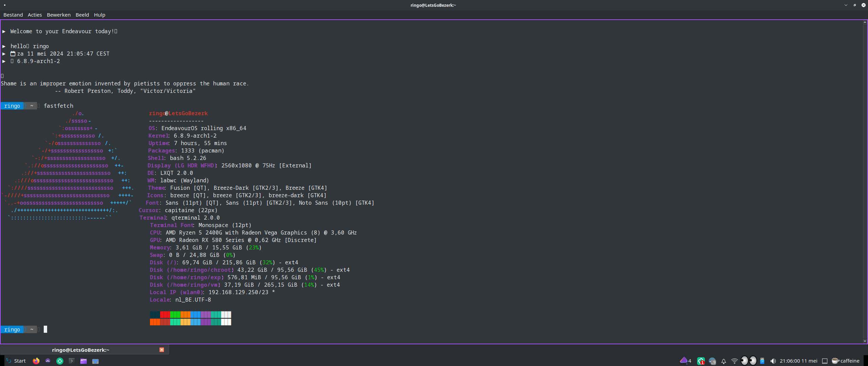Open the blue tray icon with 9 badge
Image resolution: width=868 pixels, height=366 pixels.
[712, 361]
